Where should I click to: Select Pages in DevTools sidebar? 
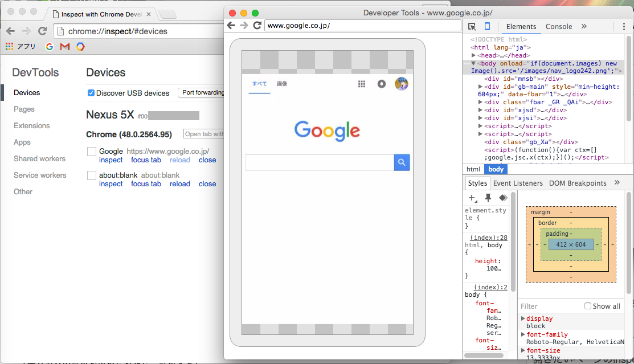click(24, 109)
